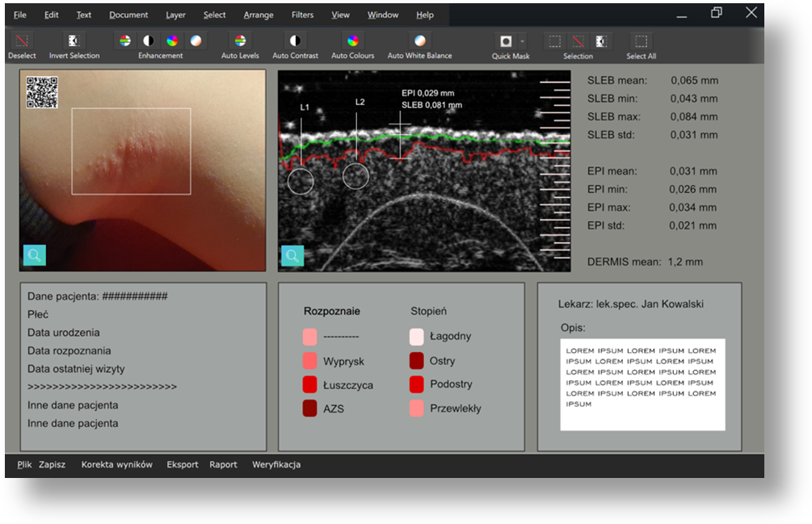Click Korekta wyników in the bottom bar
The height and width of the screenshot is (524, 812).
(x=116, y=464)
